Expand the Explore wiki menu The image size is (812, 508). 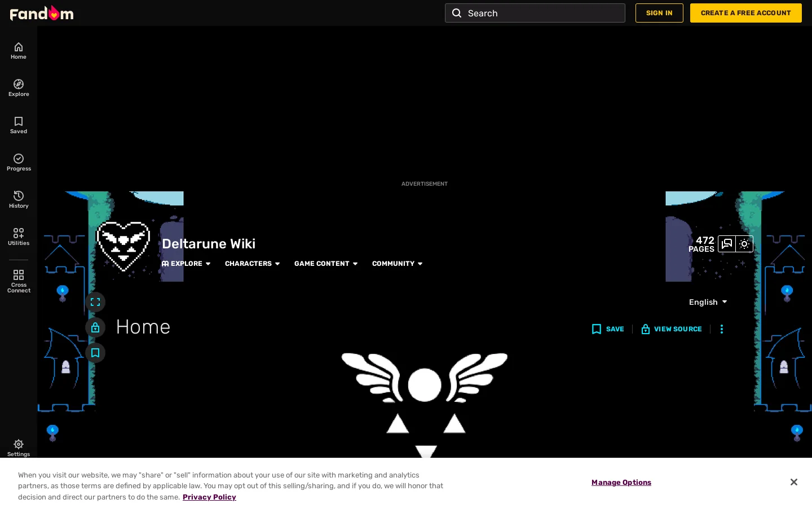[186, 264]
